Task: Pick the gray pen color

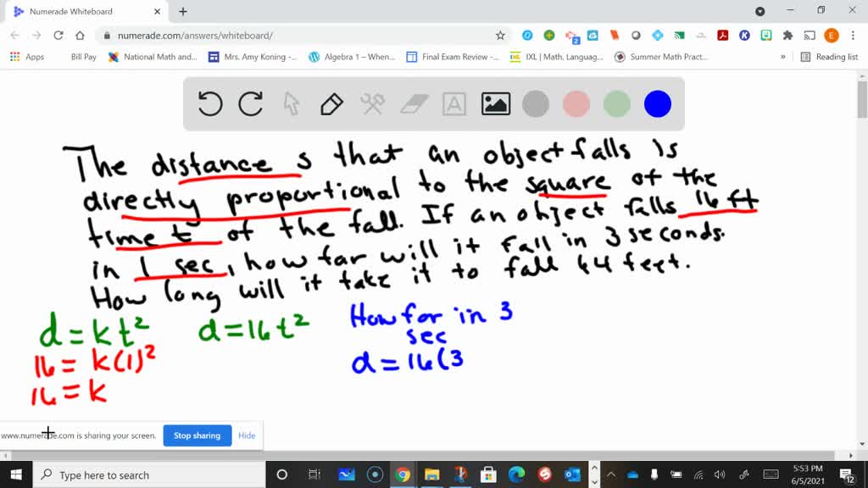Action: (536, 104)
